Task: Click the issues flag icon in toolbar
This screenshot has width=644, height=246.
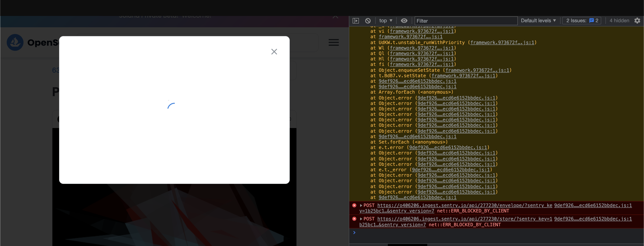Action: click(592, 21)
